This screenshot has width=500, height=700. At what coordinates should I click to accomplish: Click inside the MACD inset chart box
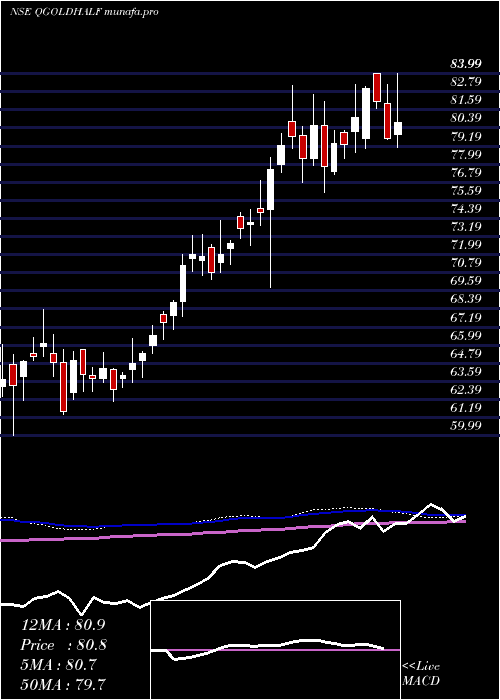[x=276, y=650]
